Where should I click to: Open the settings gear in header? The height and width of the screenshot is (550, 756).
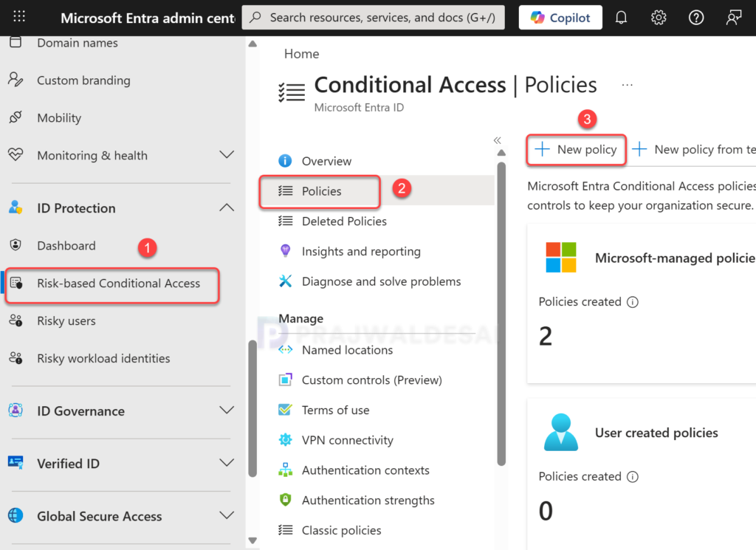click(659, 18)
